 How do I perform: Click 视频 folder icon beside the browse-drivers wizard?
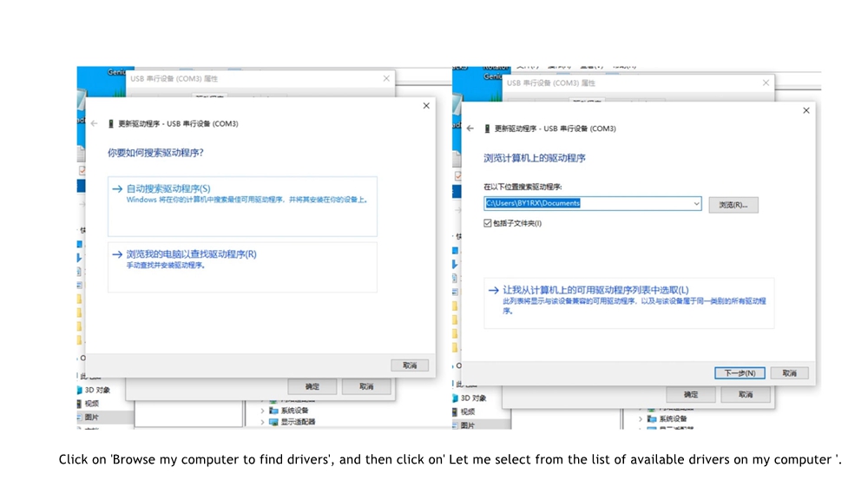click(456, 411)
